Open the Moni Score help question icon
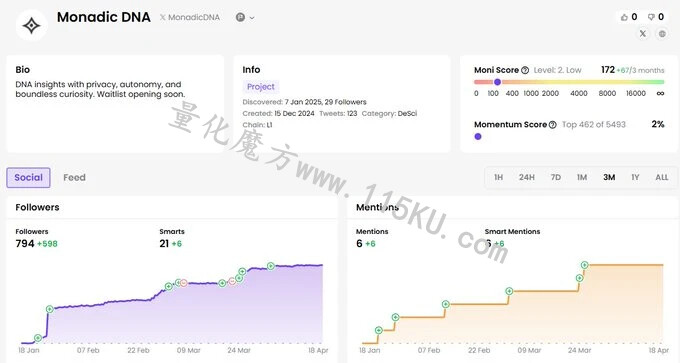 [525, 70]
